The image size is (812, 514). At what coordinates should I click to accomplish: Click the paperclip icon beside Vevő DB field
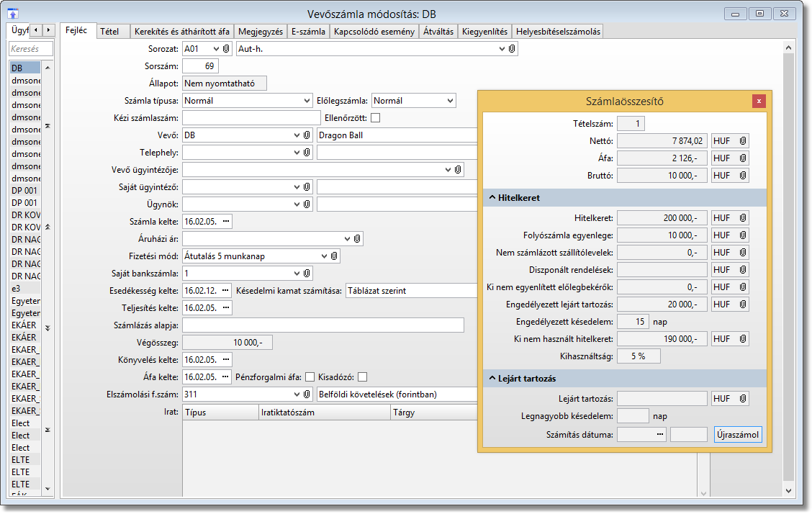(x=307, y=135)
